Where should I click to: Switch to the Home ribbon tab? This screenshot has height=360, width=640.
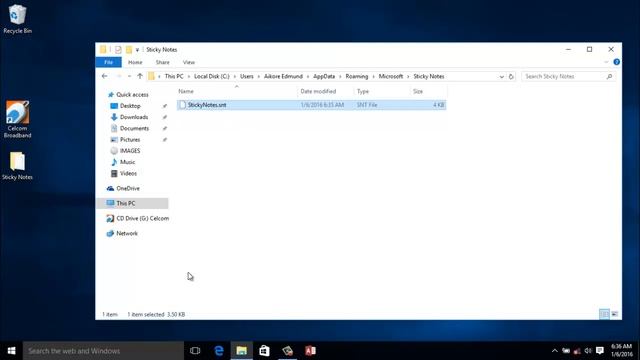[135, 62]
